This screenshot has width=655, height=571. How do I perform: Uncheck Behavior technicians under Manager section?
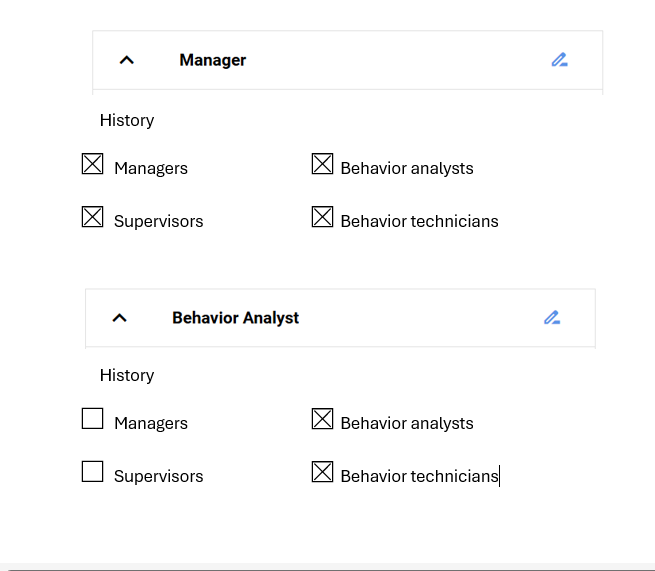click(322, 217)
